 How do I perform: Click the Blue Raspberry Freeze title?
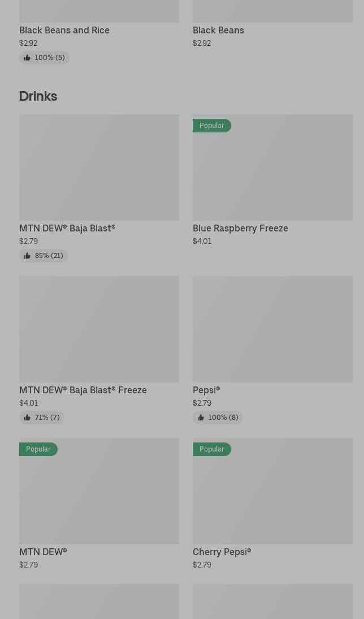tap(240, 228)
